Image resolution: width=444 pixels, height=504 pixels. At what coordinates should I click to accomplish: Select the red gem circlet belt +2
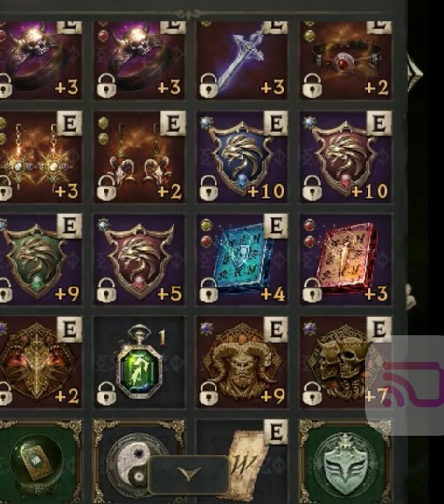[346, 60]
